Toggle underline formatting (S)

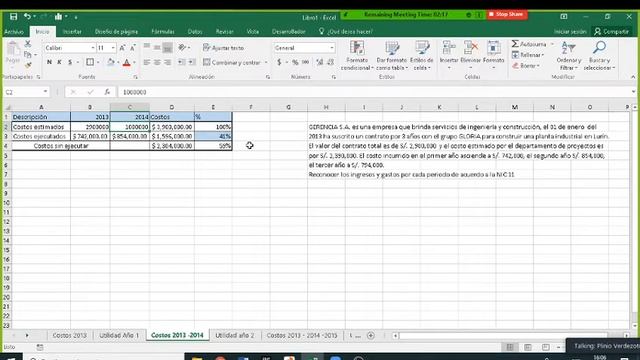(x=70, y=62)
